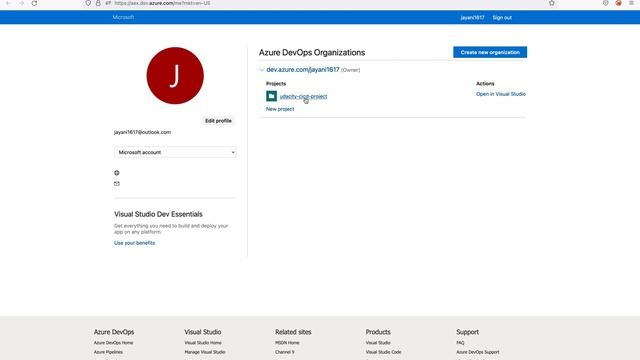The width and height of the screenshot is (640, 360).
Task: Go forward using the browser forward arrow
Action: click(21, 3)
